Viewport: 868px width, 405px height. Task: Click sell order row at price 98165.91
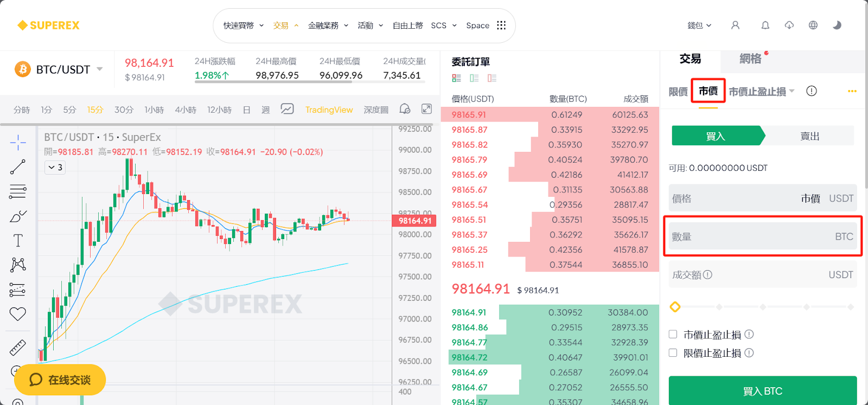550,114
